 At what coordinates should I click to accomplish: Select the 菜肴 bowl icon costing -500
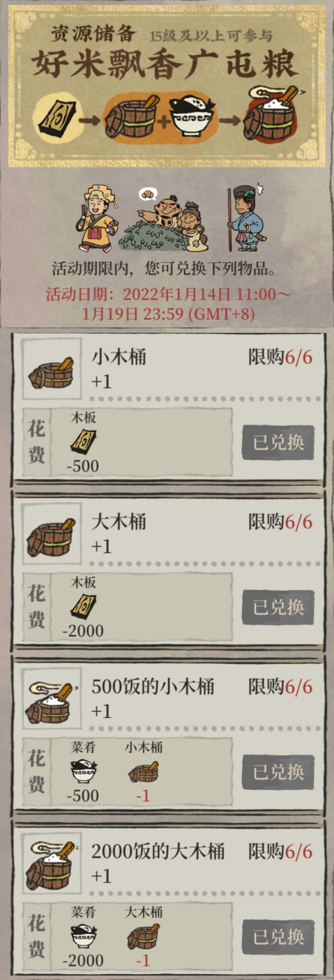[x=84, y=770]
